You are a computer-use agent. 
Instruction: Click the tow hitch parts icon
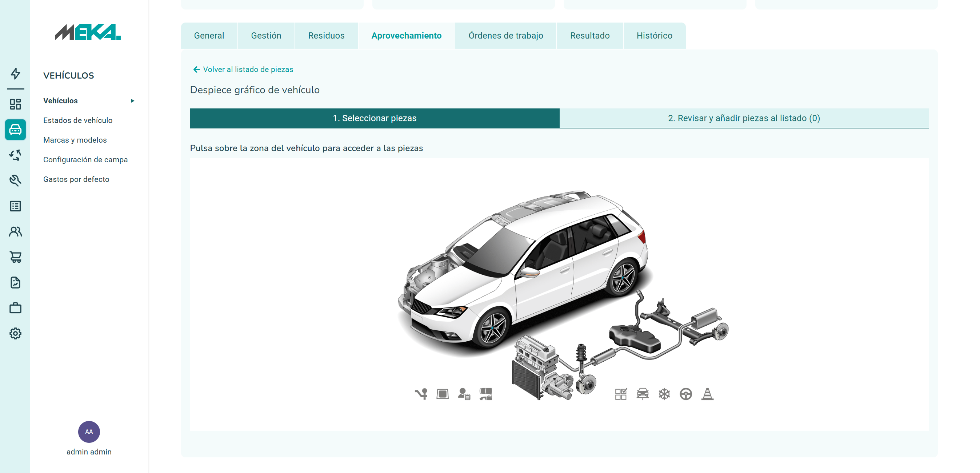[x=421, y=394]
